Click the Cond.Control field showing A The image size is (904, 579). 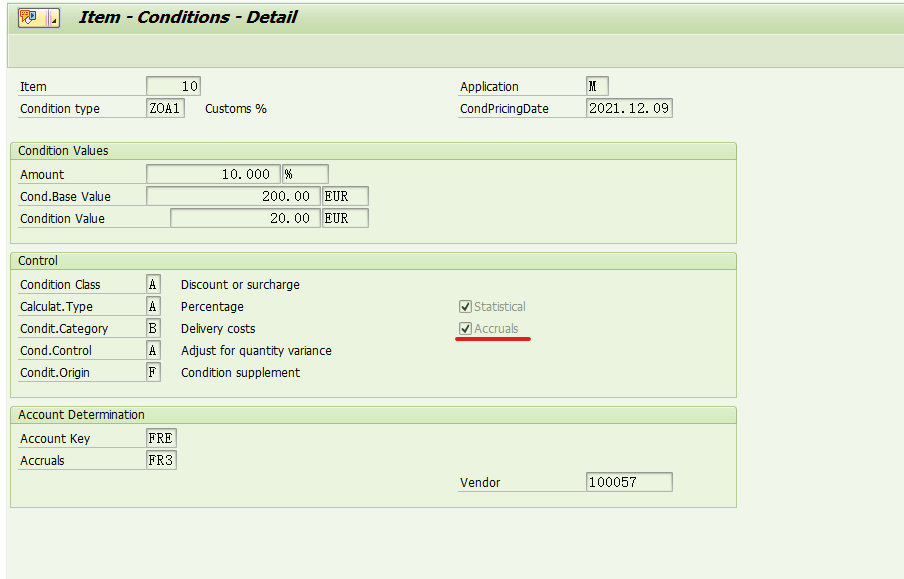point(153,350)
